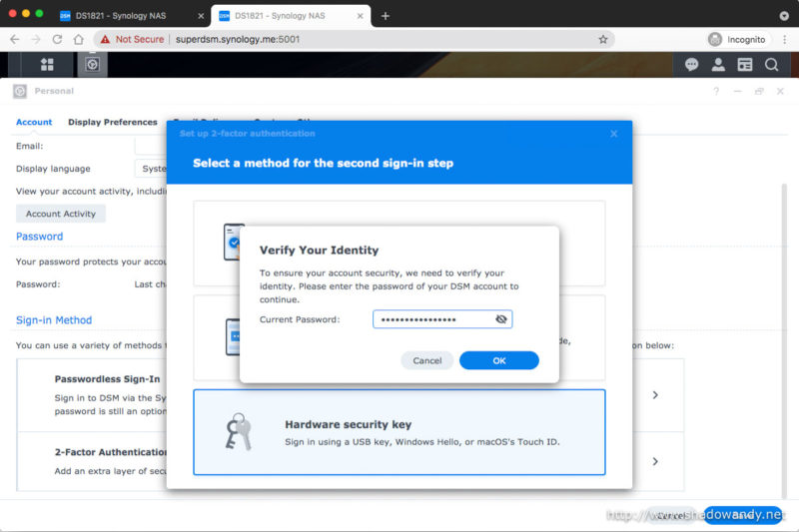Open the user options person icon
The height and width of the screenshot is (532, 799).
[718, 65]
